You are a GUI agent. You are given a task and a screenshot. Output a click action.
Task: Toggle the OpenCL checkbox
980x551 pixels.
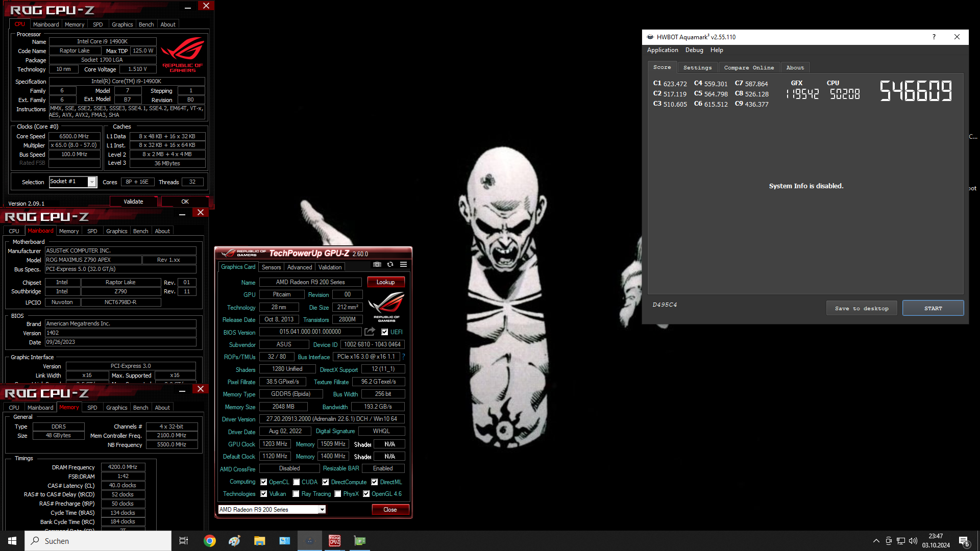(x=264, y=482)
